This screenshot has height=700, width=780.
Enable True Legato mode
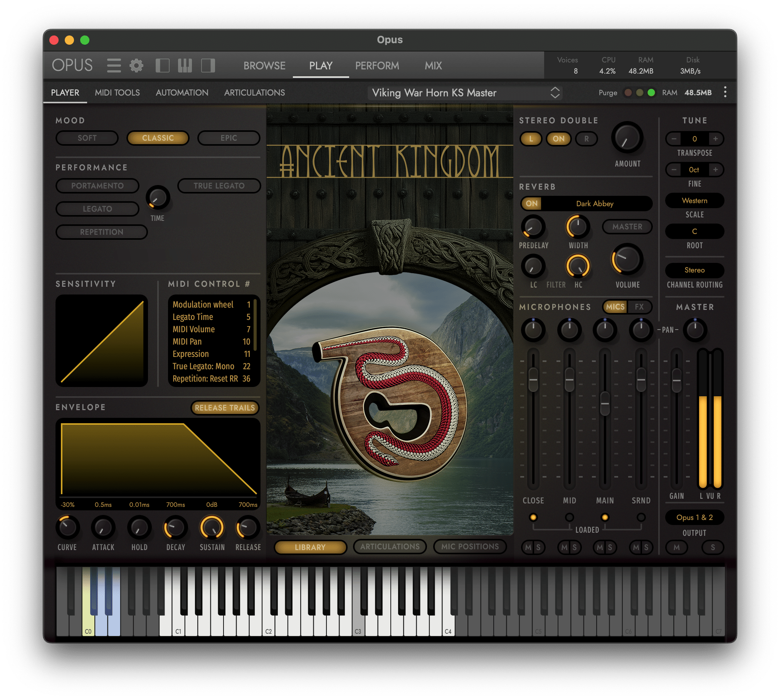(219, 186)
